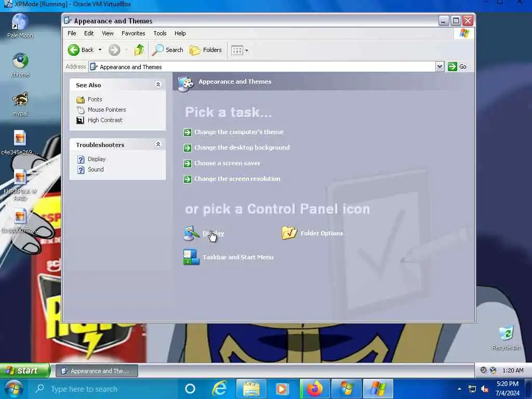Open the Edit menu

click(89, 33)
